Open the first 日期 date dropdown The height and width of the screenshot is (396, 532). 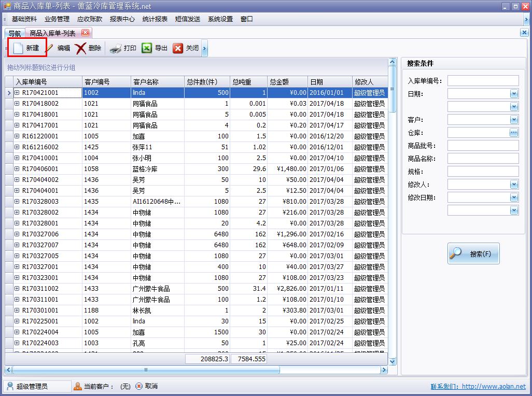tap(514, 93)
